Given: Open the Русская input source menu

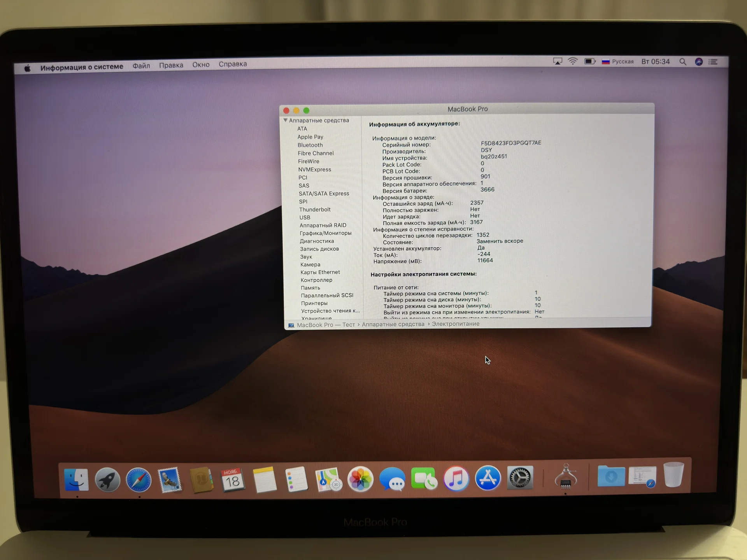Looking at the screenshot, I should tap(618, 61).
